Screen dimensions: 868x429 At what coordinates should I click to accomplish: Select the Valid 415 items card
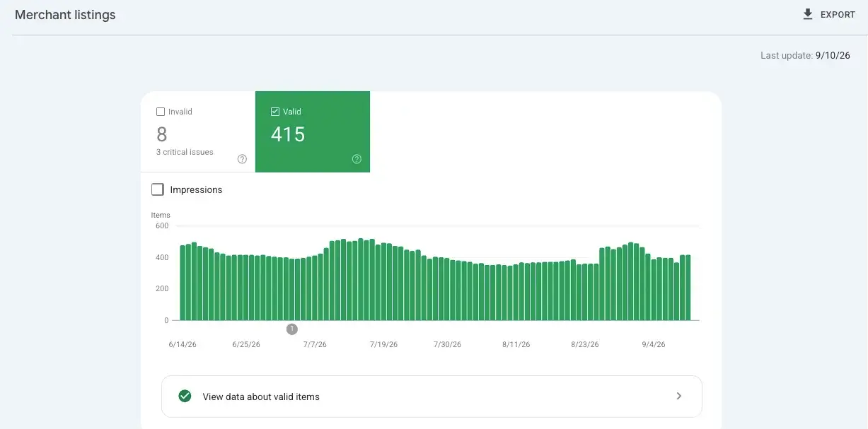(313, 131)
